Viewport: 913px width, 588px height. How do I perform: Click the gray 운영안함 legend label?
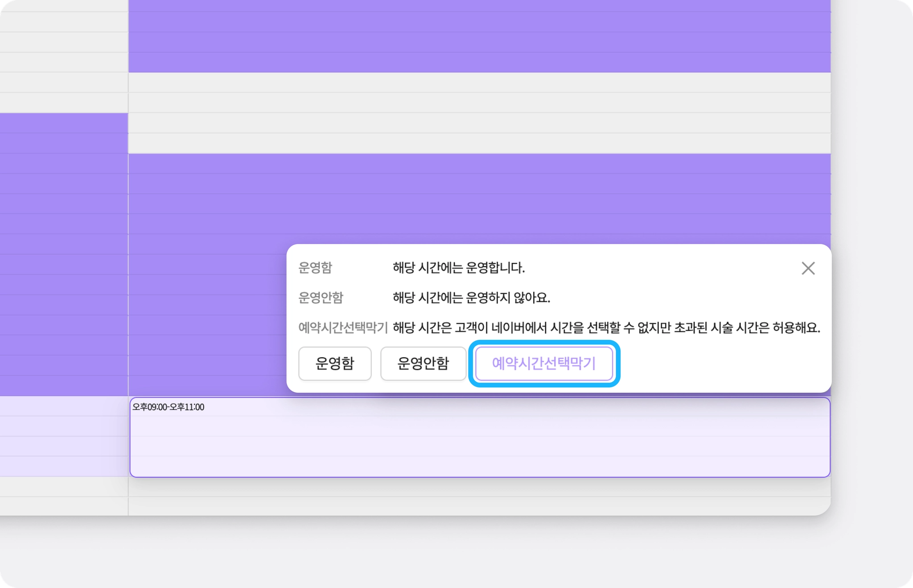[321, 298]
